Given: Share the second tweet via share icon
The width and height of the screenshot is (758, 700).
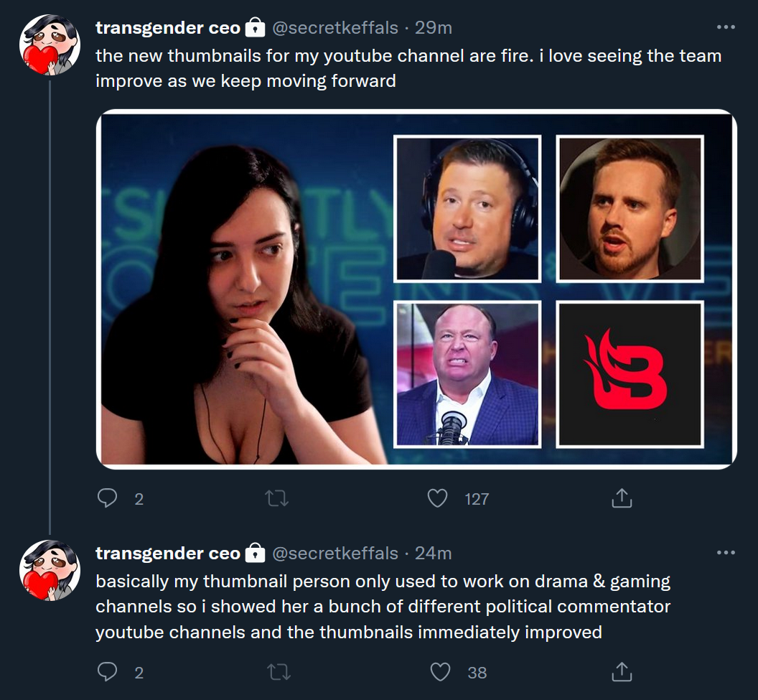Looking at the screenshot, I should [x=622, y=672].
